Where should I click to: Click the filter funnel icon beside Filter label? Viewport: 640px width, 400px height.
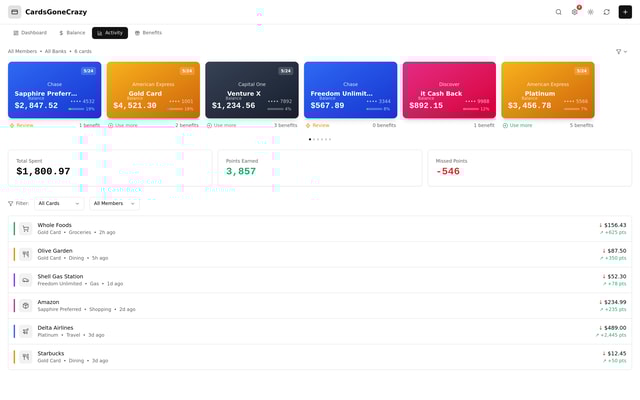11,203
